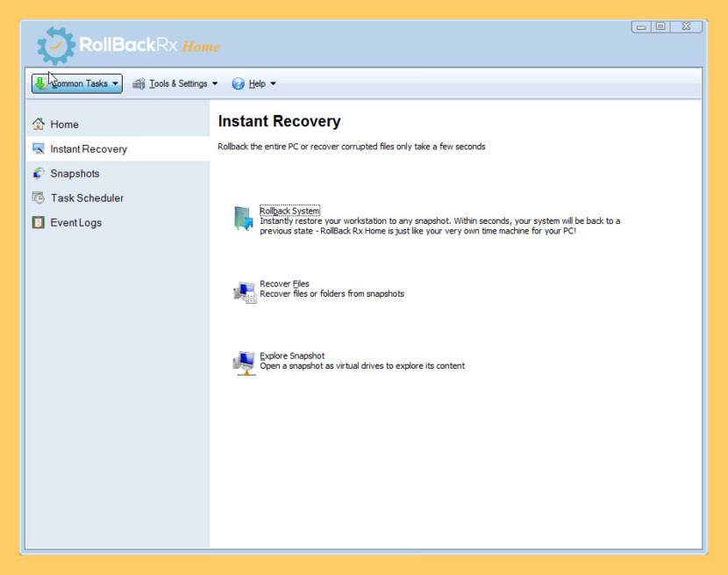Click the Explore Snapshot monitor icon
This screenshot has height=575, width=728.
click(245, 363)
